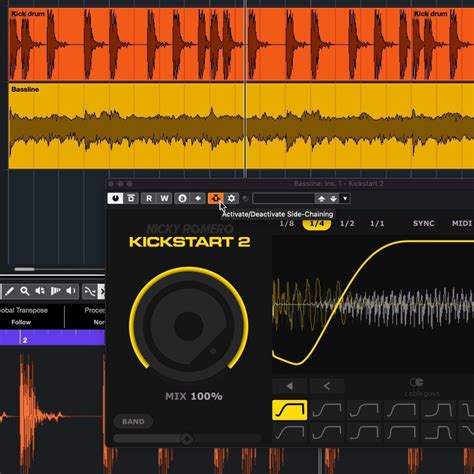Select the Play speaker tool in editor
The height and width of the screenshot is (474, 474).
click(40, 291)
